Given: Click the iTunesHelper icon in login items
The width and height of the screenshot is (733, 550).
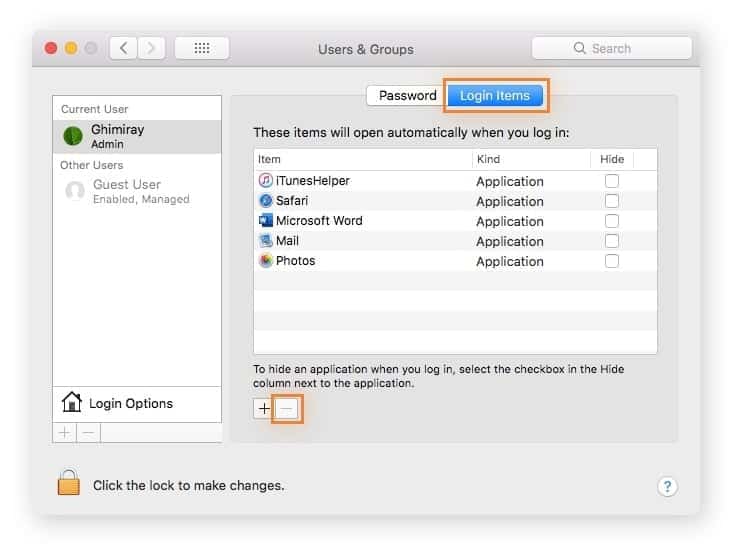Looking at the screenshot, I should 265,181.
